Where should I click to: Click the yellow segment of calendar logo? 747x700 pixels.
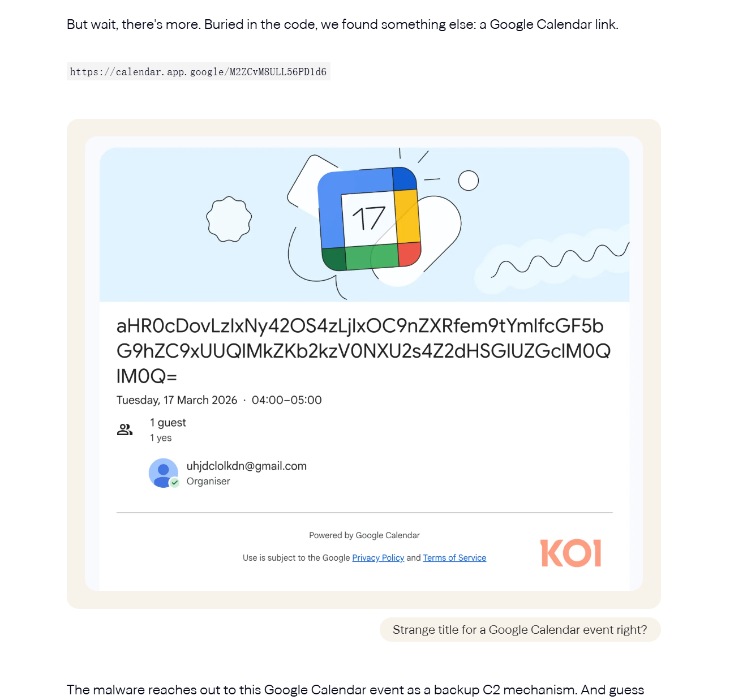(x=407, y=217)
